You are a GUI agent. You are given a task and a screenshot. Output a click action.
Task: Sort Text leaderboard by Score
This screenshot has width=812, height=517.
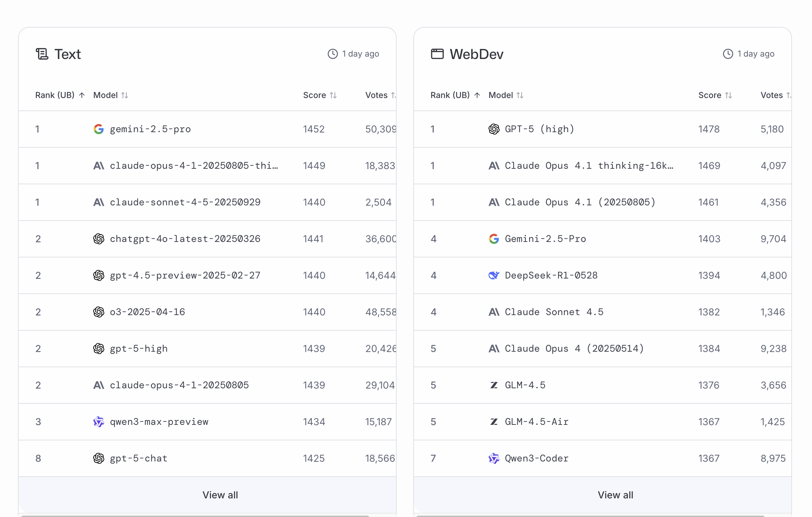(320, 95)
